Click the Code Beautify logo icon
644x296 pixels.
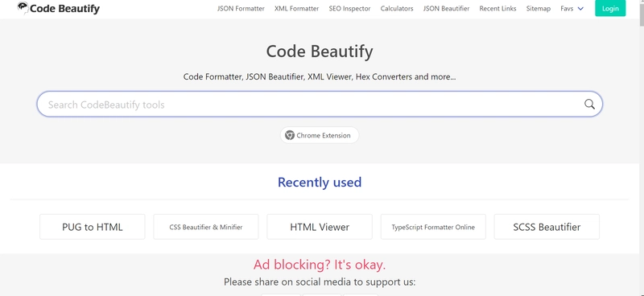pos(23,8)
